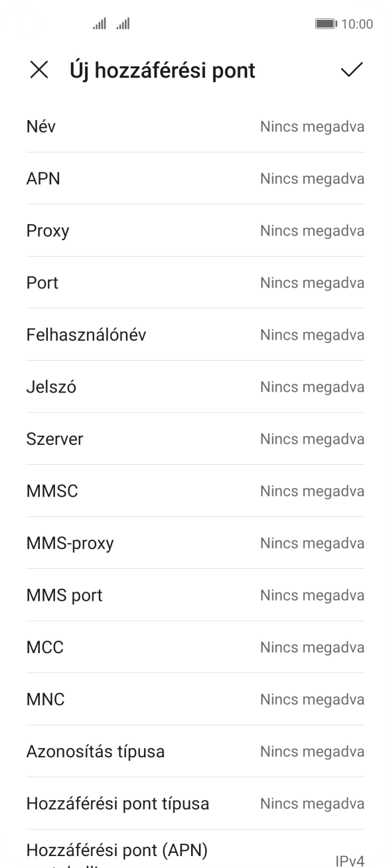
Task: Tap the second signal strength indicator
Action: tap(122, 24)
